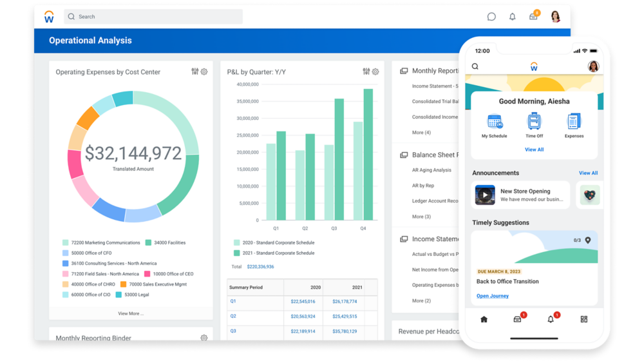Click the tallest Q4 2021 bar

point(368,154)
